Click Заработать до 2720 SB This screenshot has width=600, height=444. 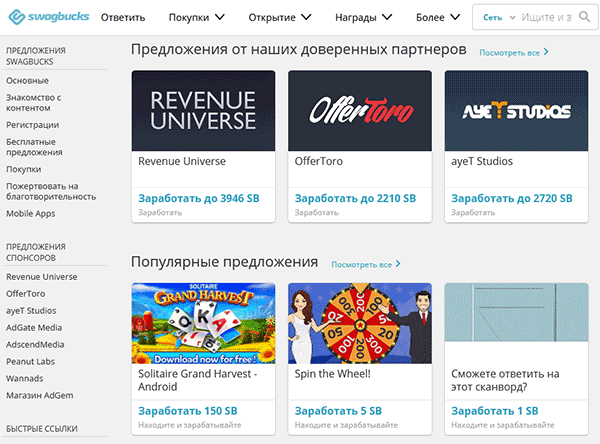click(x=512, y=198)
